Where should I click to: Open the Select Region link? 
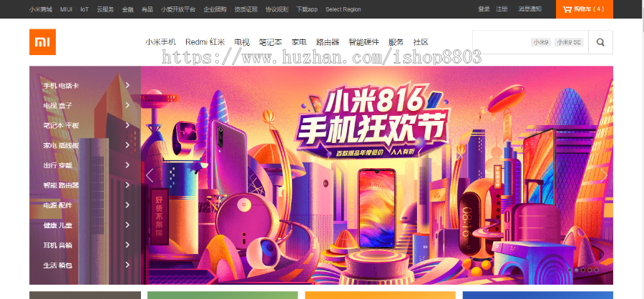[343, 9]
